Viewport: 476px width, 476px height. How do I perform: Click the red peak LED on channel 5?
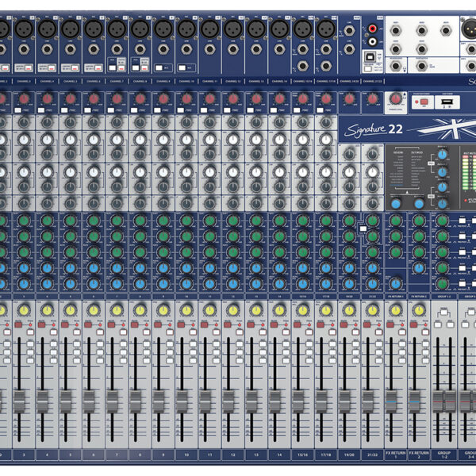point(77,324)
